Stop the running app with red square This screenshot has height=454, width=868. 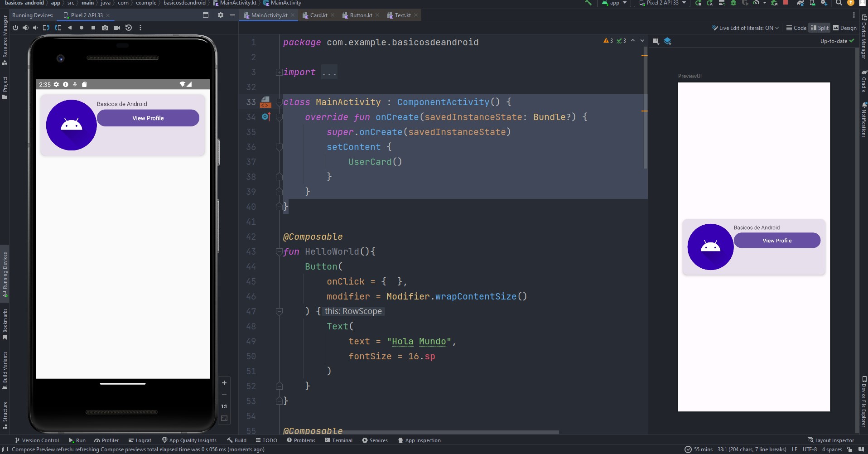click(x=786, y=3)
